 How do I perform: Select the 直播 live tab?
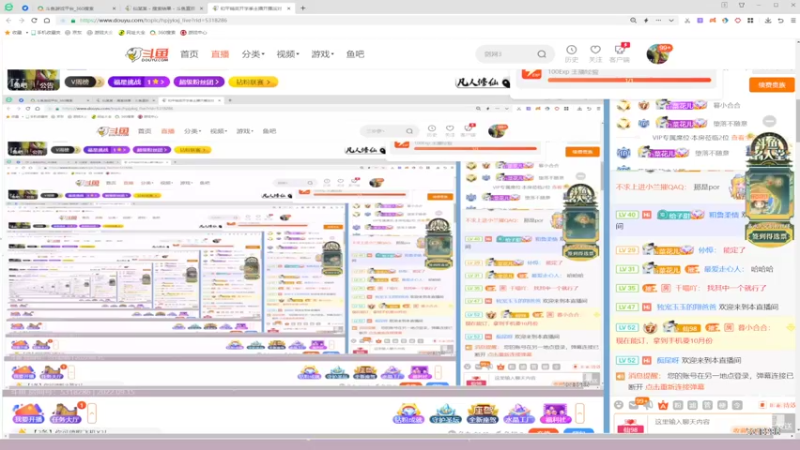[220, 54]
